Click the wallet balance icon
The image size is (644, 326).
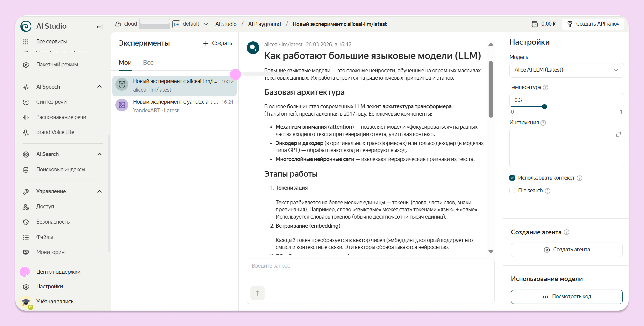tap(535, 24)
